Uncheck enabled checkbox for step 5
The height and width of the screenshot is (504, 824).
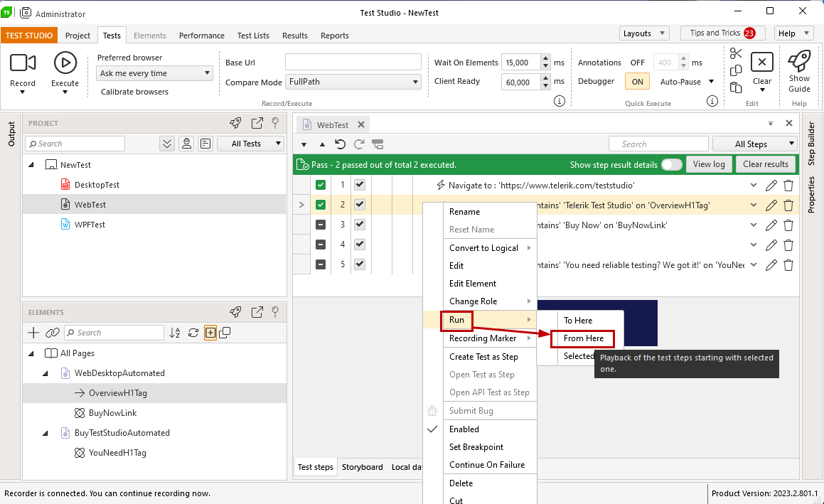(x=360, y=264)
